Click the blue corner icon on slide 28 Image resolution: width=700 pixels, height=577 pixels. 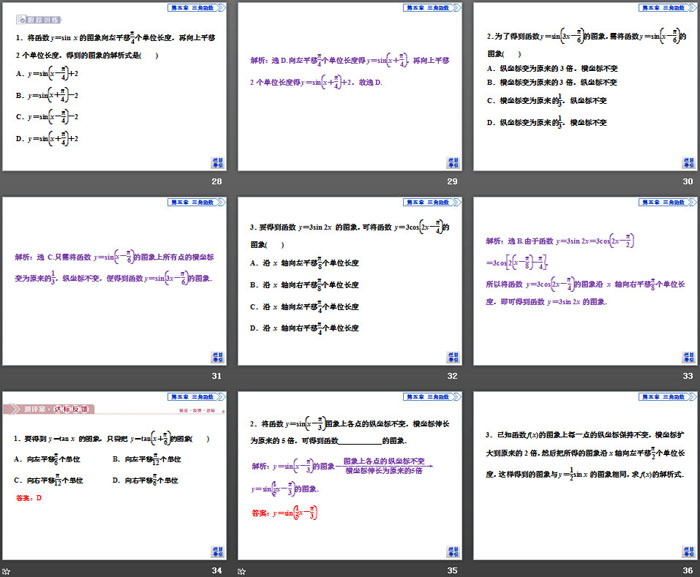point(217,163)
